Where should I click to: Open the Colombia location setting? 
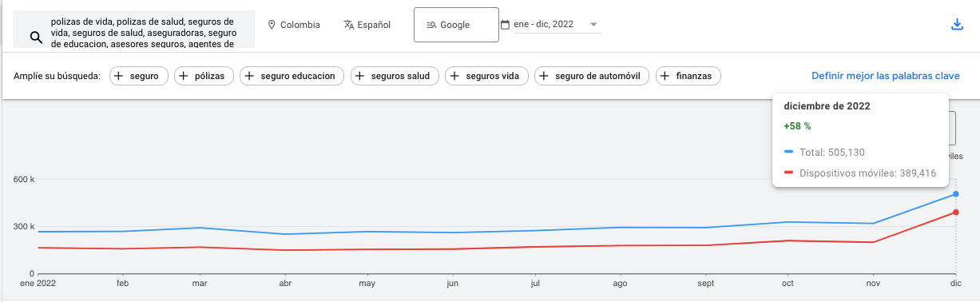294,25
